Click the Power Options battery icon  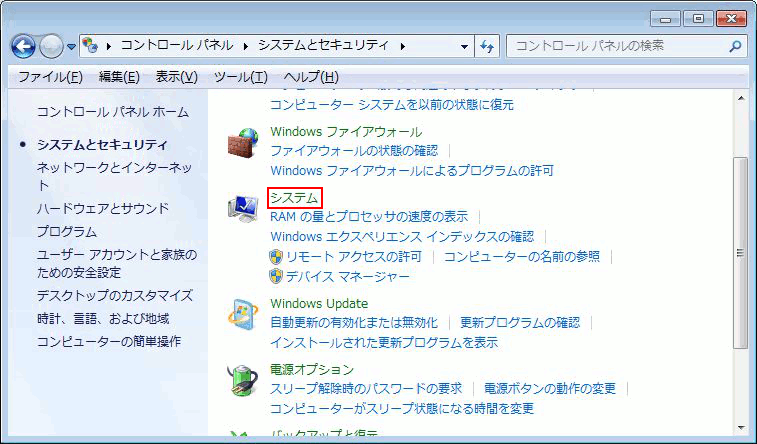pyautogui.click(x=242, y=380)
